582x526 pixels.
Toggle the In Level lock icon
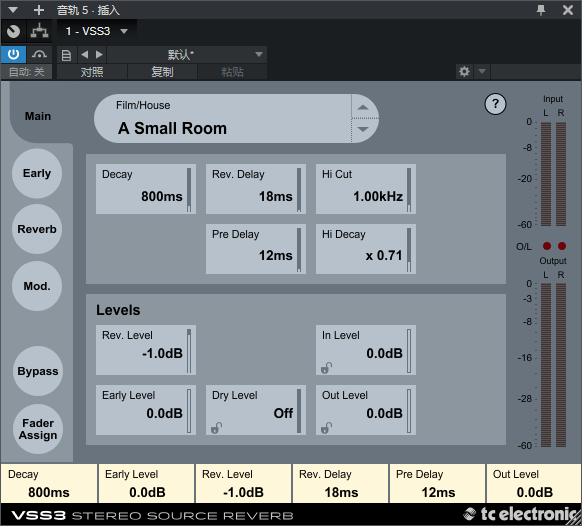pos(326,367)
